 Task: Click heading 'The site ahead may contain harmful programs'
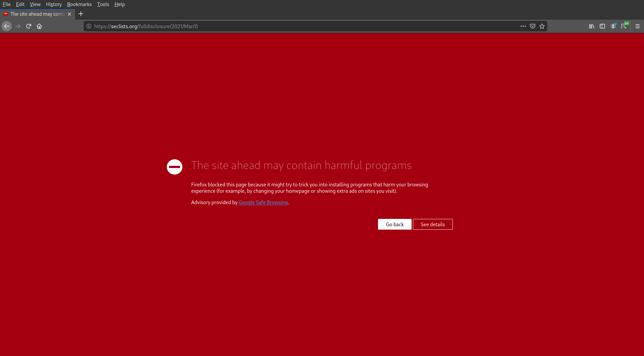point(301,165)
